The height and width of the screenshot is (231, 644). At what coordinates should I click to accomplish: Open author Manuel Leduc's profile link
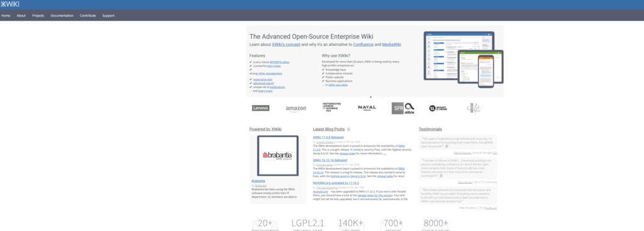click(x=324, y=164)
